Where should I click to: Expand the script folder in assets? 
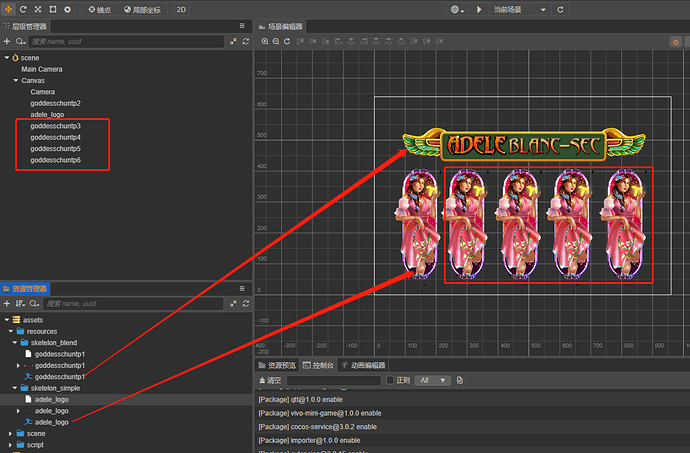10,445
